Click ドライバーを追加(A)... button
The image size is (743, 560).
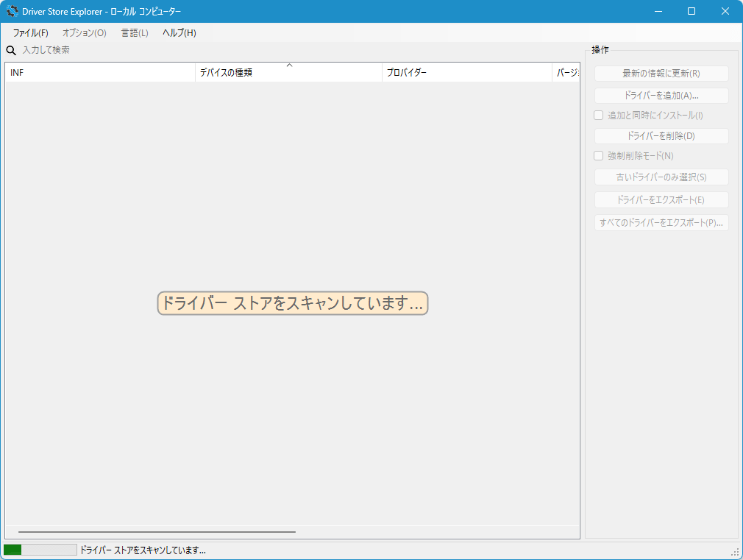click(x=661, y=96)
